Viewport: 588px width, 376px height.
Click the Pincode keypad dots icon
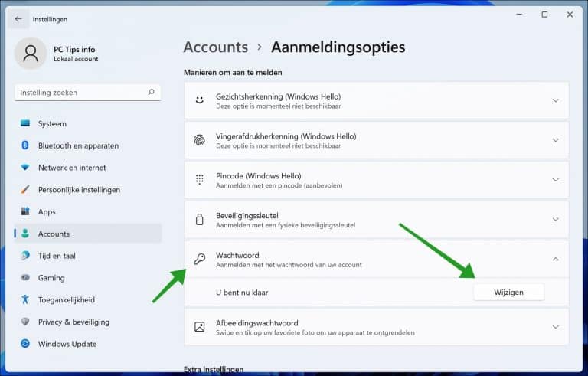tap(200, 180)
